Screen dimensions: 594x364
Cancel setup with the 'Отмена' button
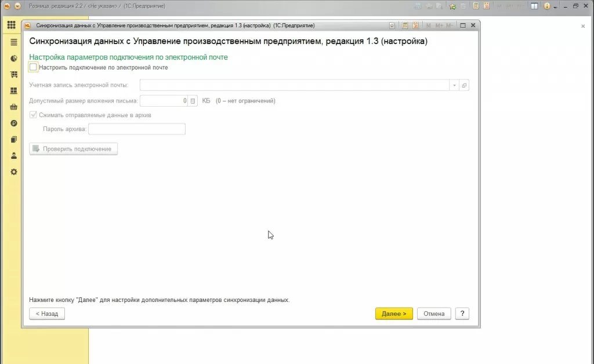(x=434, y=314)
